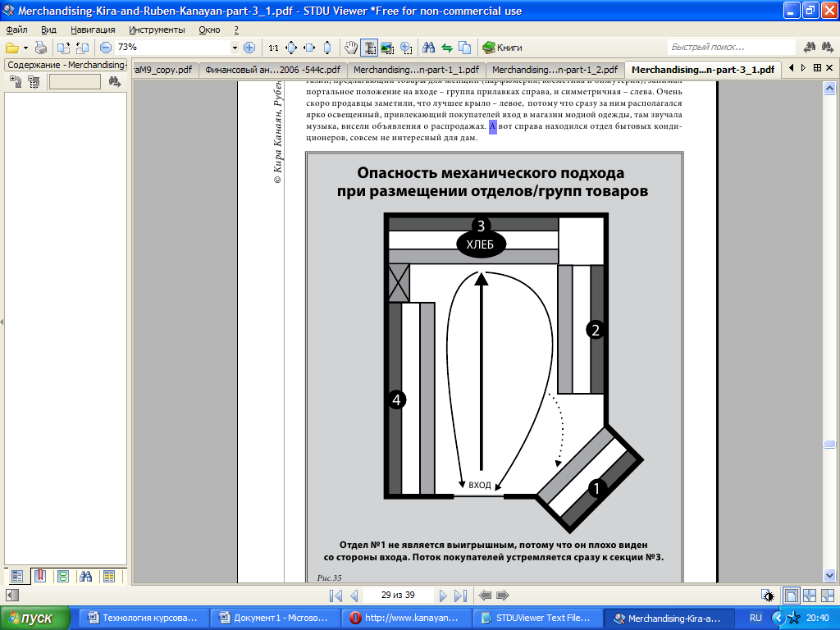This screenshot has height=630, width=840.
Task: Go to the last page
Action: coord(461,596)
